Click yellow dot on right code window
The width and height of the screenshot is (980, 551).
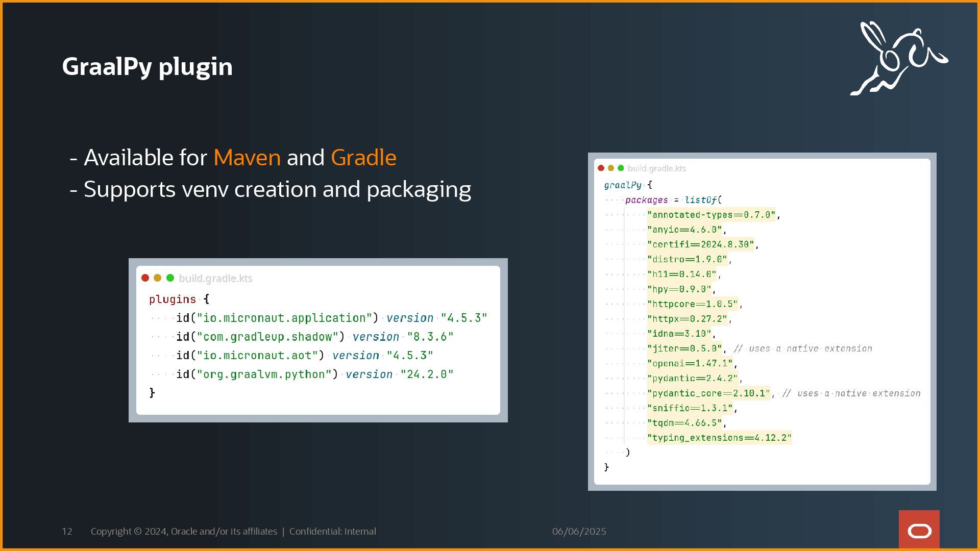(610, 168)
